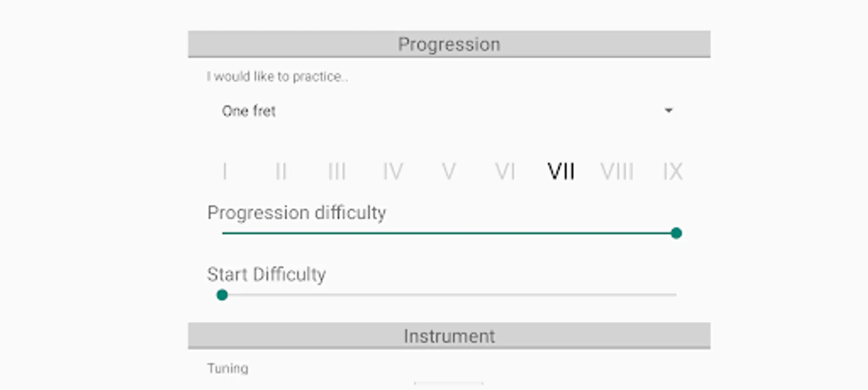Choose fret numeral V

(x=449, y=172)
